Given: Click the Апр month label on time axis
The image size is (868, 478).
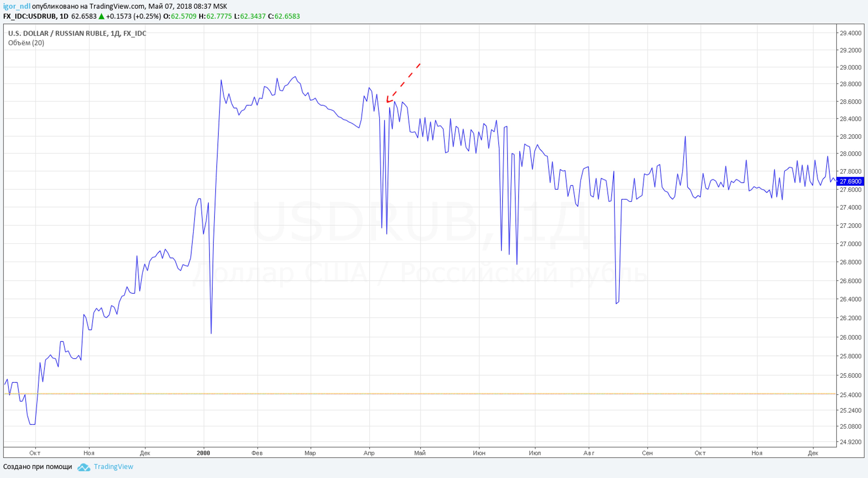Looking at the screenshot, I should pos(369,453).
